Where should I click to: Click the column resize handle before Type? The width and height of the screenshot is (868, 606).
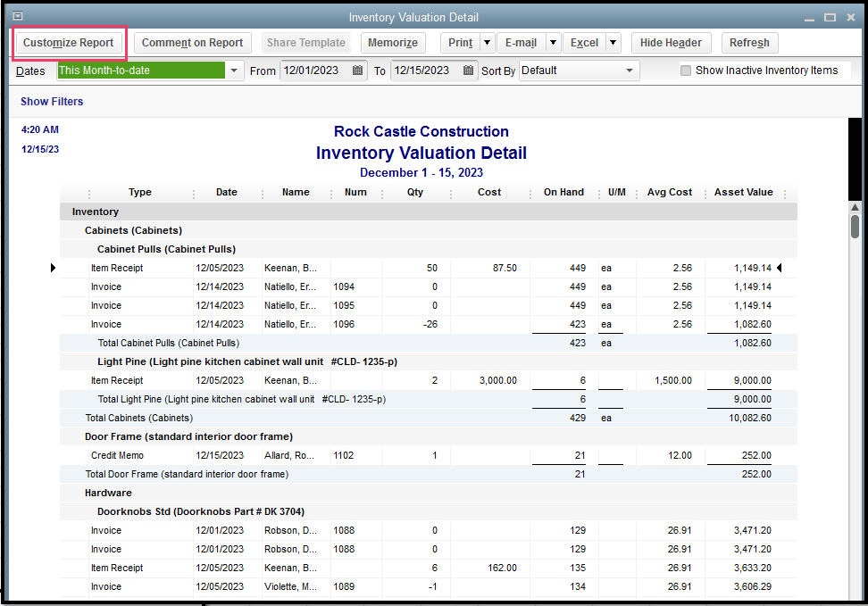click(x=89, y=194)
